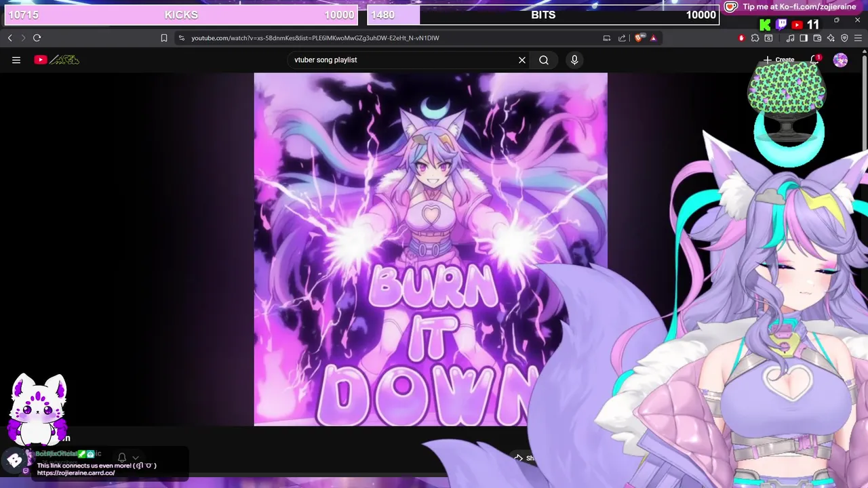Open the Brave Wallet icon

[817, 38]
